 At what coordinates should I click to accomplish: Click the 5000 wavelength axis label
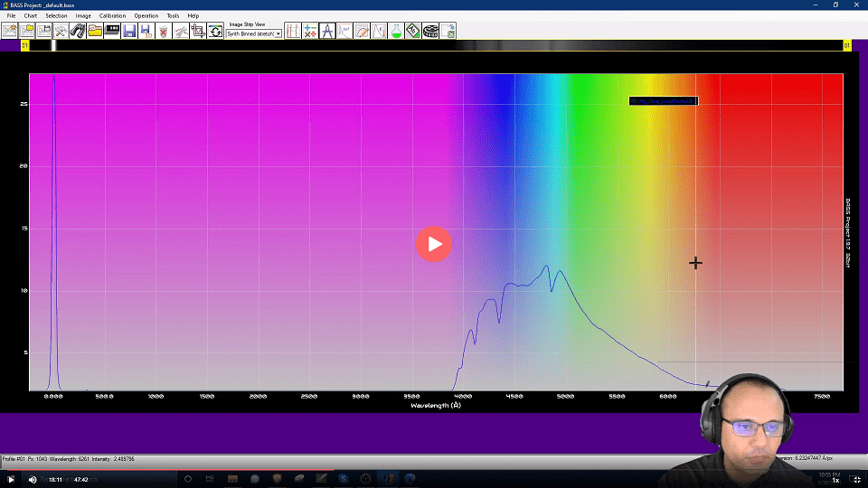coord(565,396)
